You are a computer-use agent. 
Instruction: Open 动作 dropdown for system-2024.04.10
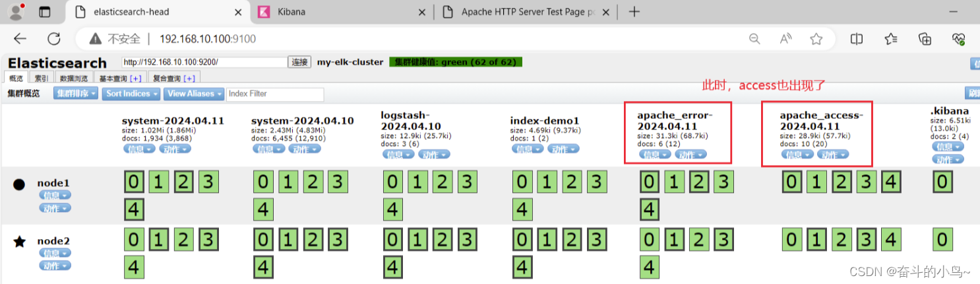(x=304, y=149)
